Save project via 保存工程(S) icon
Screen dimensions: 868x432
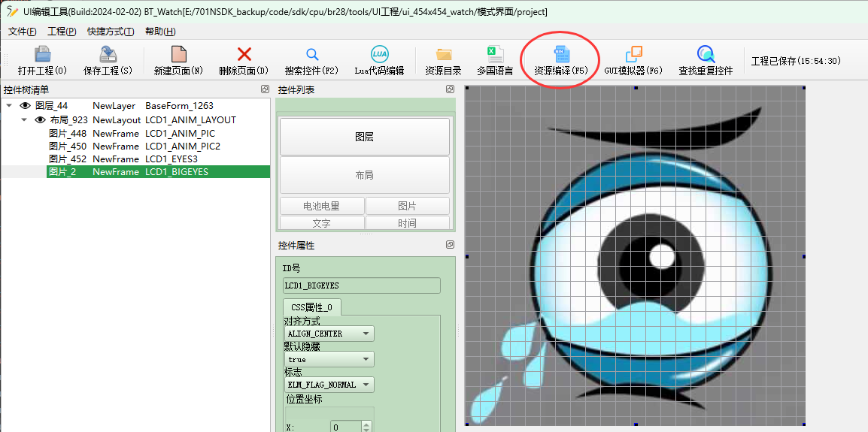pos(108,62)
